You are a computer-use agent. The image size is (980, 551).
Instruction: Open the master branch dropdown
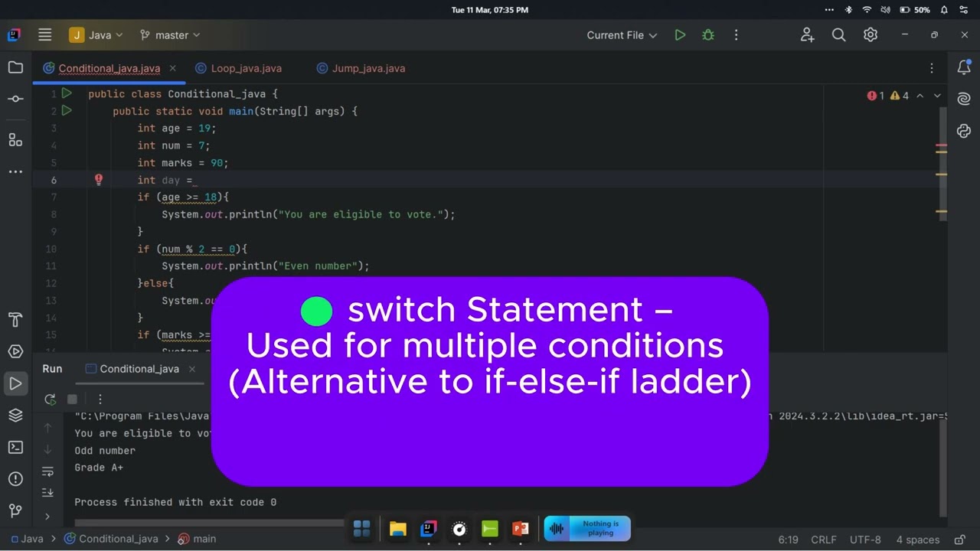[170, 34]
